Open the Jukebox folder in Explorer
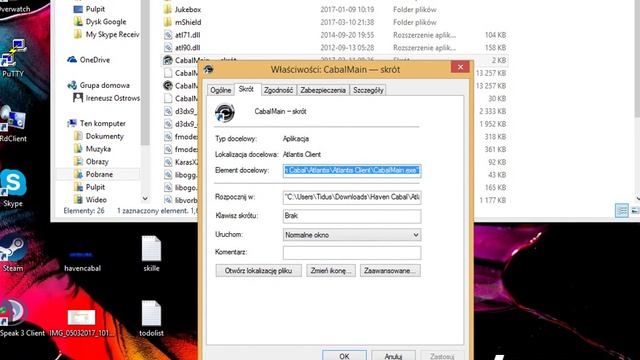Image resolution: width=640 pixels, height=360 pixels. [x=182, y=9]
